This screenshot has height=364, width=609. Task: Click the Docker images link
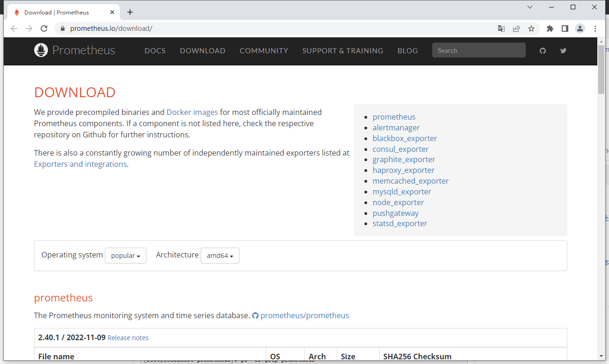click(192, 112)
